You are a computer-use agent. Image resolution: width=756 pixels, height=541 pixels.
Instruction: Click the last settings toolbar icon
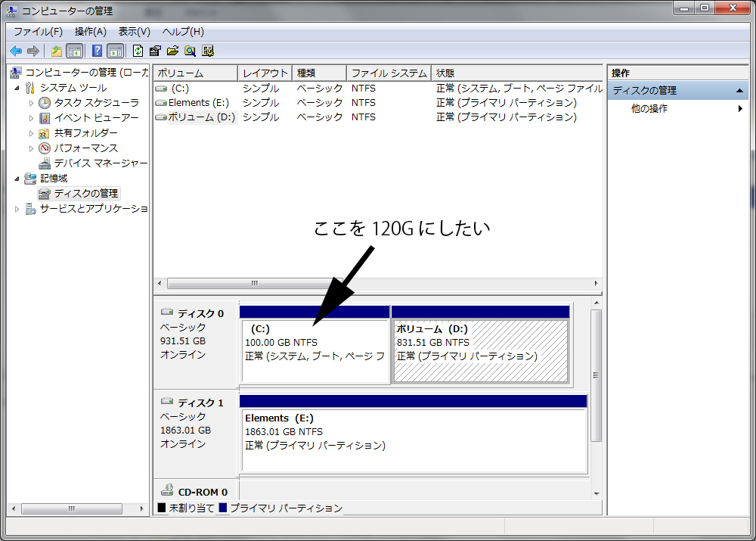click(208, 51)
